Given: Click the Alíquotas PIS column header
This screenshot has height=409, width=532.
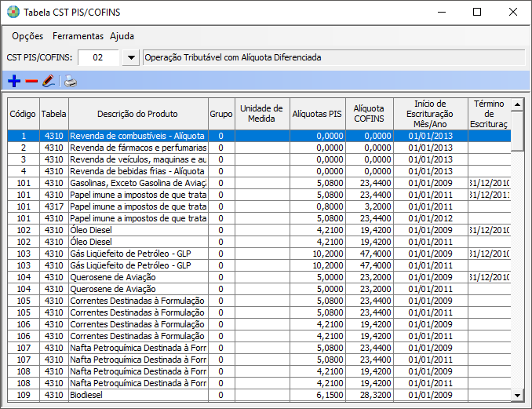Looking at the screenshot, I should pyautogui.click(x=318, y=114).
